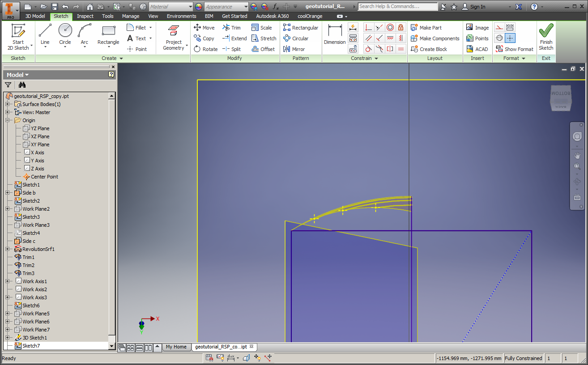Screen dimensions: 588x365
Task: Apply the Fix (lock) constraint
Action: point(401,28)
